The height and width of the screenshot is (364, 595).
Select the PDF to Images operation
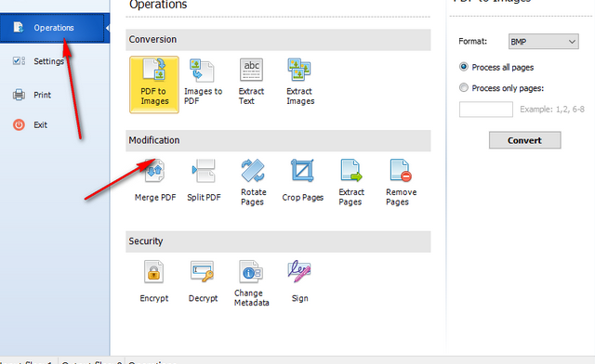click(x=154, y=84)
